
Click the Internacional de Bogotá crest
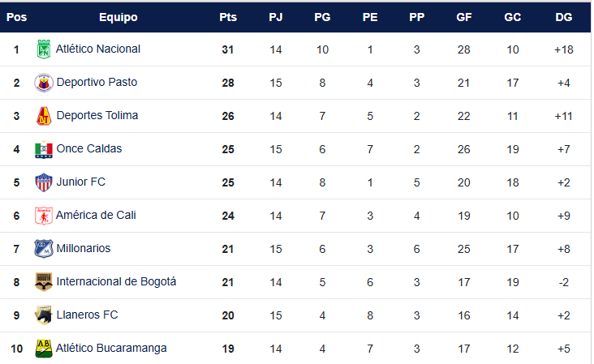pos(44,282)
